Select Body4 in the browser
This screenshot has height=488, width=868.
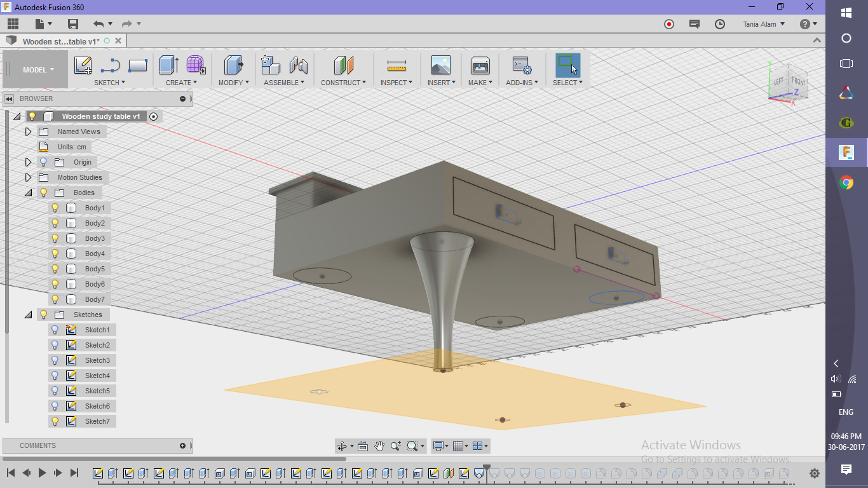tap(95, 254)
